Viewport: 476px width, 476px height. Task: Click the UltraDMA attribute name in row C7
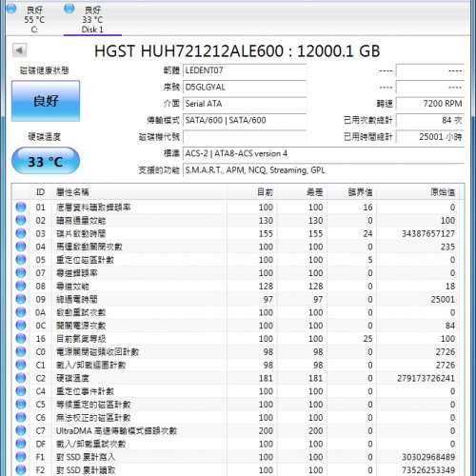(x=116, y=431)
